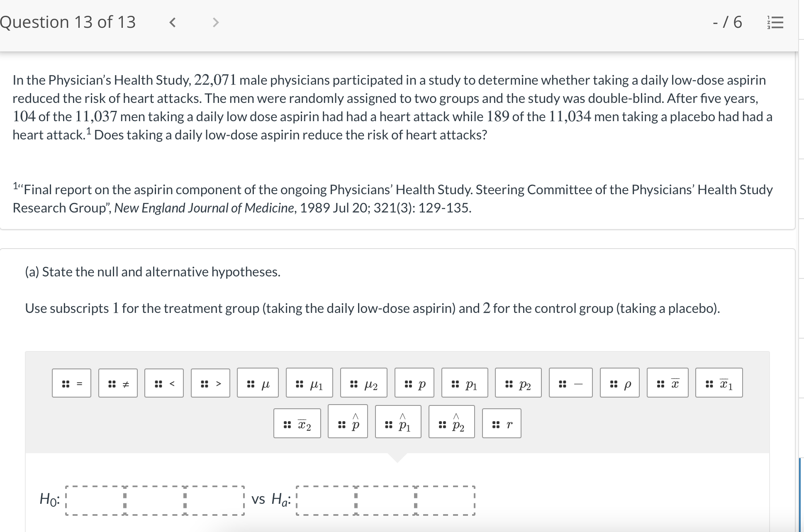Go to previous question with left chevron
Screen dimensions: 804x532
(173, 23)
